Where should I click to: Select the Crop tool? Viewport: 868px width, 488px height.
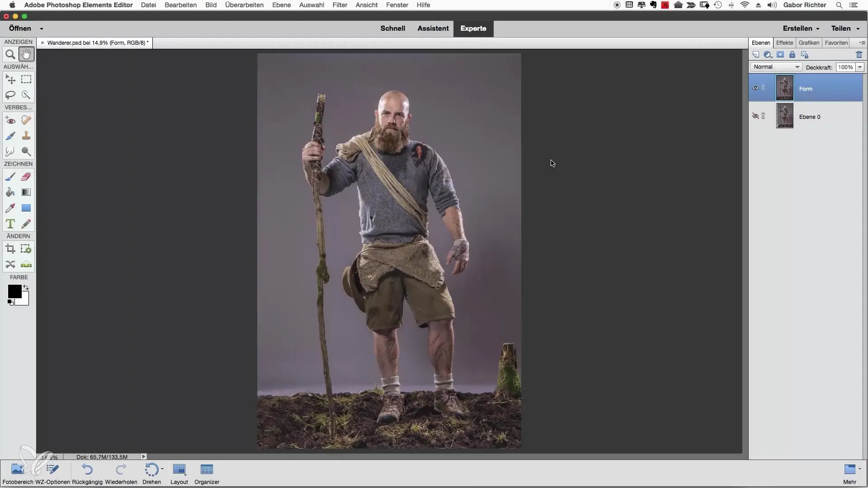pyautogui.click(x=10, y=249)
